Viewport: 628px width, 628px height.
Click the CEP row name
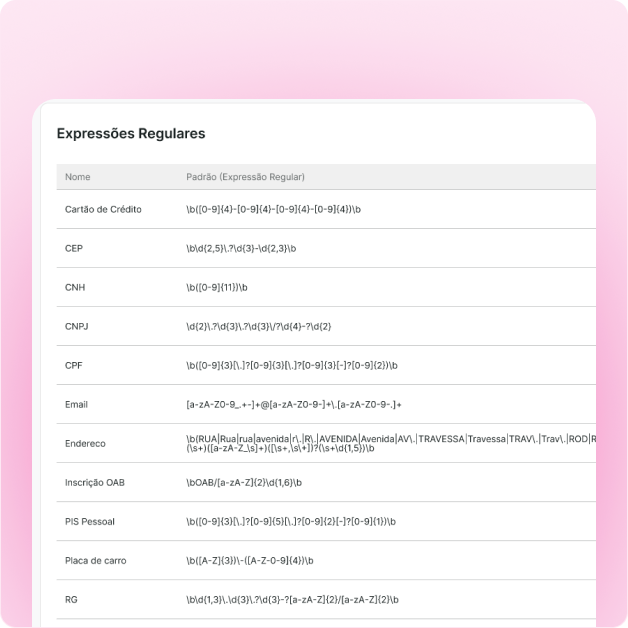(x=74, y=248)
